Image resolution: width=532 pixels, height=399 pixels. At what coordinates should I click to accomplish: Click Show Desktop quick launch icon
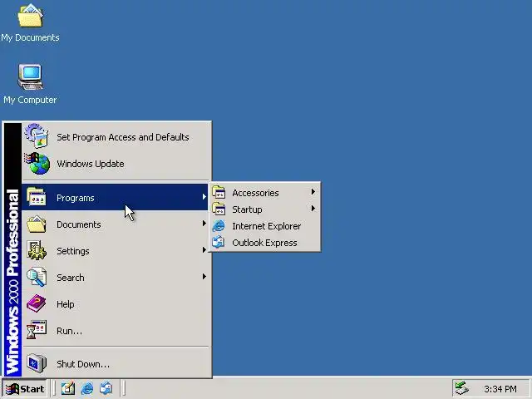click(x=68, y=388)
